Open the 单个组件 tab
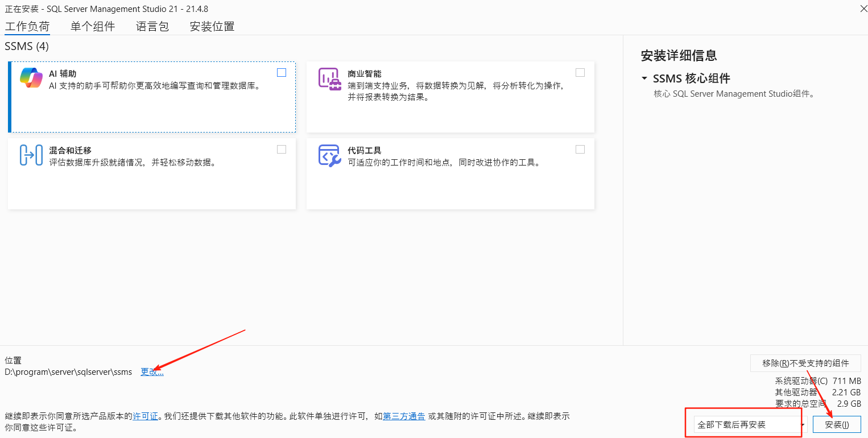The width and height of the screenshot is (868, 438). pyautogui.click(x=93, y=26)
